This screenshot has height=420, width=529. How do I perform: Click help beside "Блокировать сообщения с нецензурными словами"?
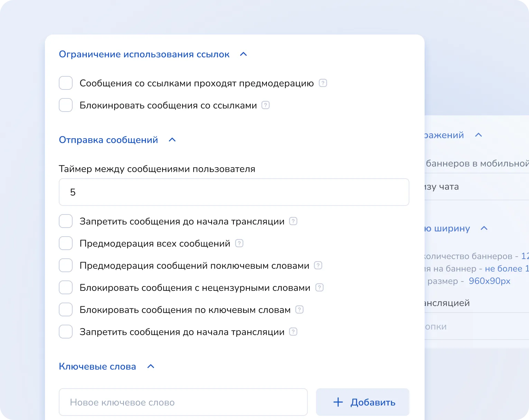[x=319, y=287]
